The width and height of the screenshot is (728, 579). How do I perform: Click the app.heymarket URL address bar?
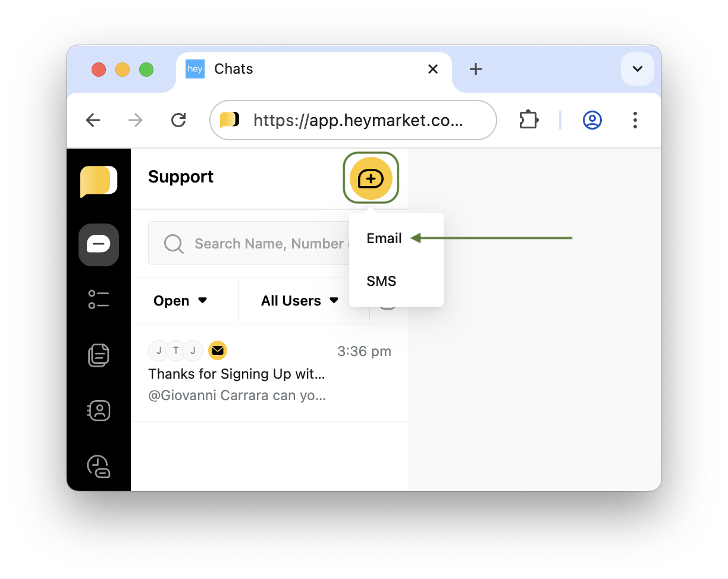tap(353, 120)
